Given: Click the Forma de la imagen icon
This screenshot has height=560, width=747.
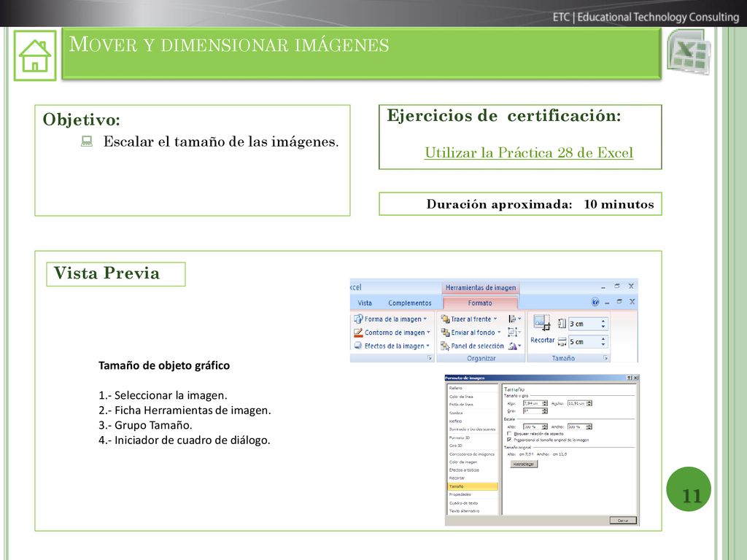Looking at the screenshot, I should (358, 319).
